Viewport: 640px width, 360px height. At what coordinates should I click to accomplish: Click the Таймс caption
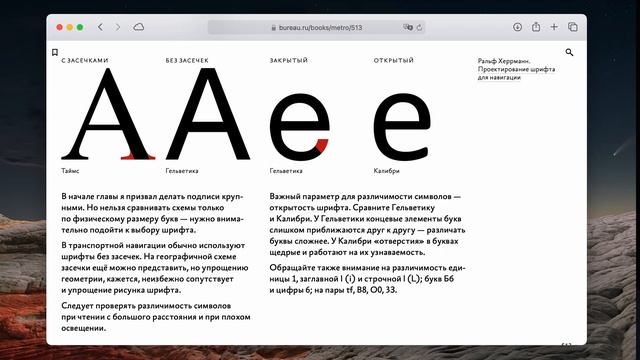tap(70, 171)
